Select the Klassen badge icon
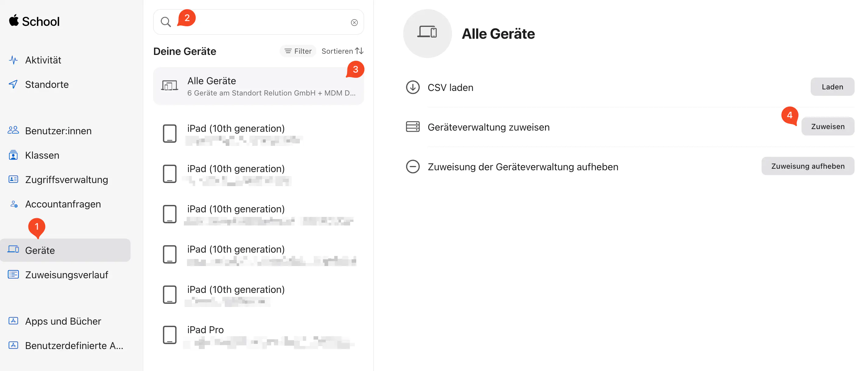The width and height of the screenshot is (868, 371). pos(13,155)
